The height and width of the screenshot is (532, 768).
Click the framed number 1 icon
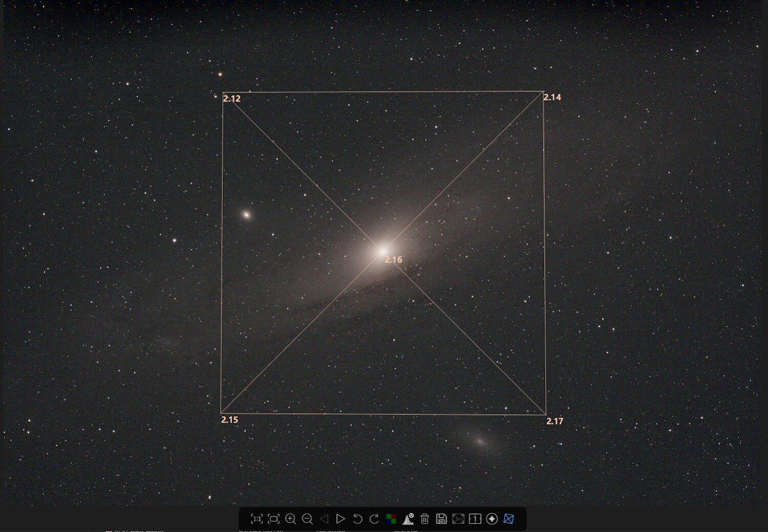(x=475, y=519)
